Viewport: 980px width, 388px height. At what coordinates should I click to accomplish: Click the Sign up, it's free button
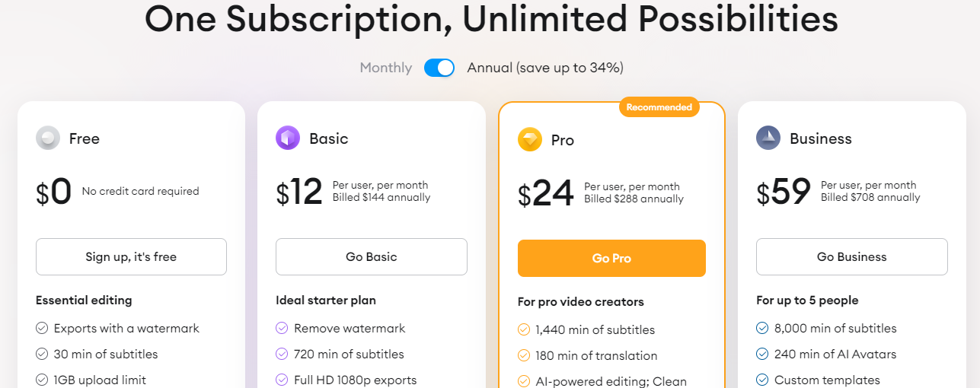(131, 257)
